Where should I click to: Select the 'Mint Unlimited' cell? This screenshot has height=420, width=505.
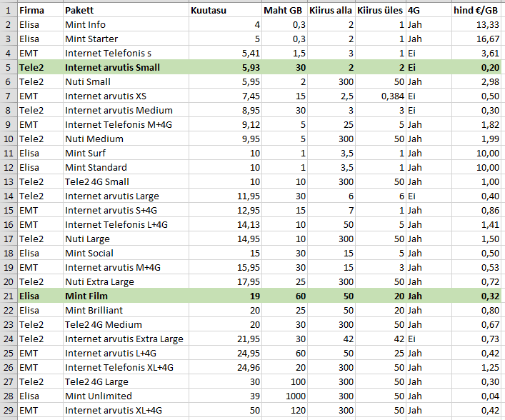[x=125, y=396]
